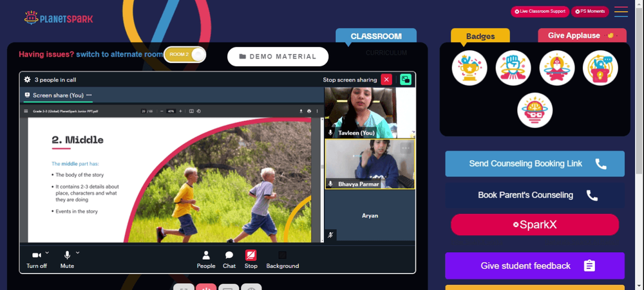
Task: Click the PDF page number field
Action: [x=144, y=111]
